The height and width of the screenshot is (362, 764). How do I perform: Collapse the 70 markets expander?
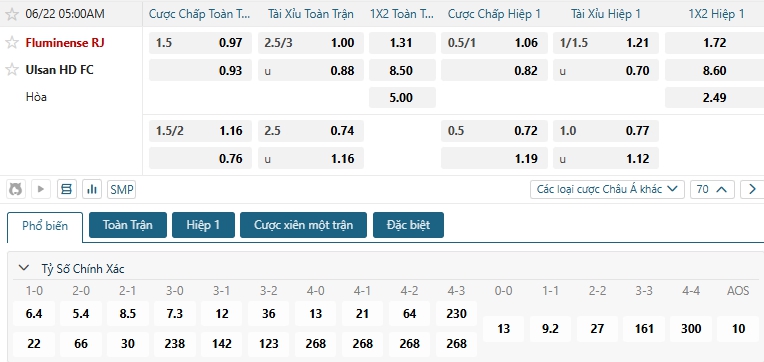[x=712, y=189]
